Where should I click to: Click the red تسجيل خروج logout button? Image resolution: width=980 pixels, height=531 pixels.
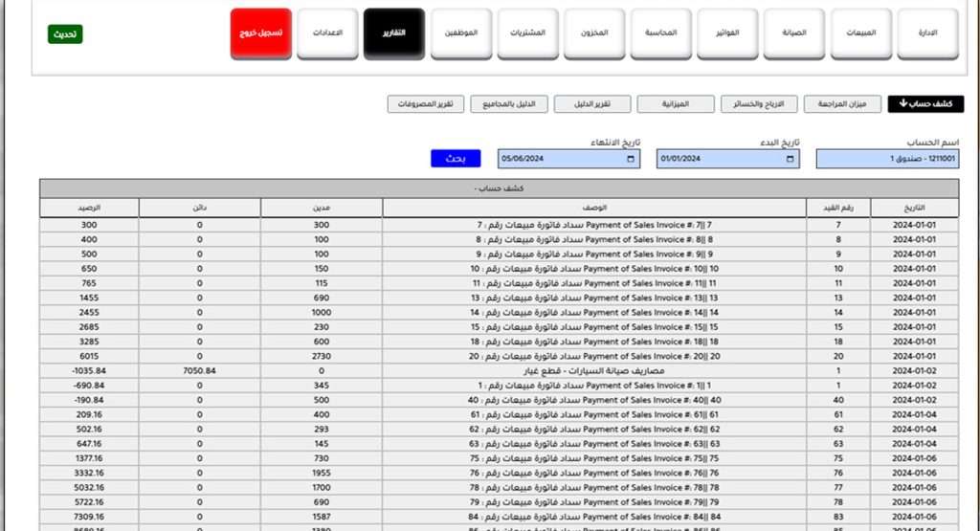coord(260,33)
